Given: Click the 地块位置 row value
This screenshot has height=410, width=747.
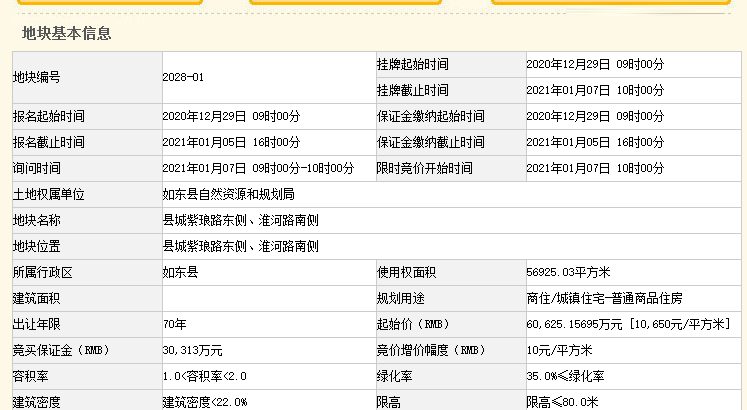Looking at the screenshot, I should (240, 246).
